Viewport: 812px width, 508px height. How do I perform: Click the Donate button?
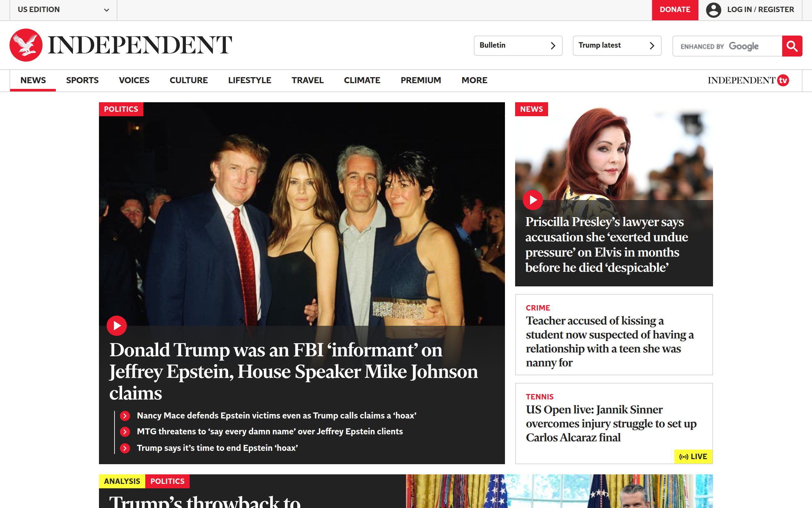[675, 10]
